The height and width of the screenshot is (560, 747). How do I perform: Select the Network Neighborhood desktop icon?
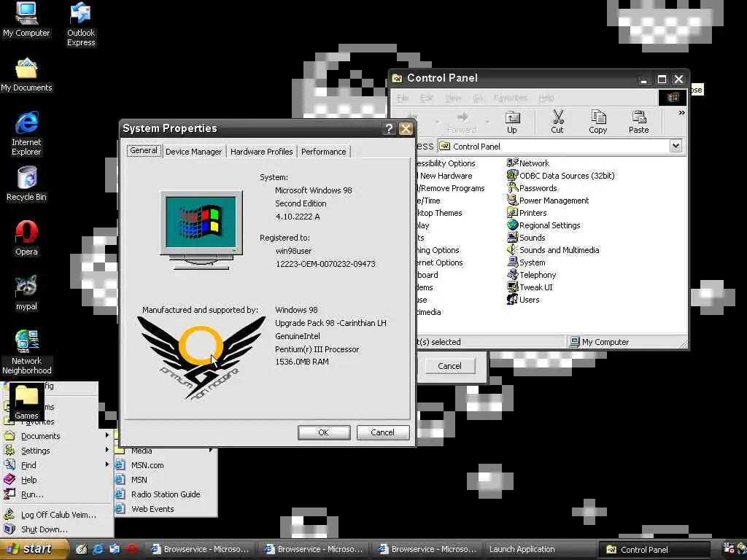[x=26, y=352]
